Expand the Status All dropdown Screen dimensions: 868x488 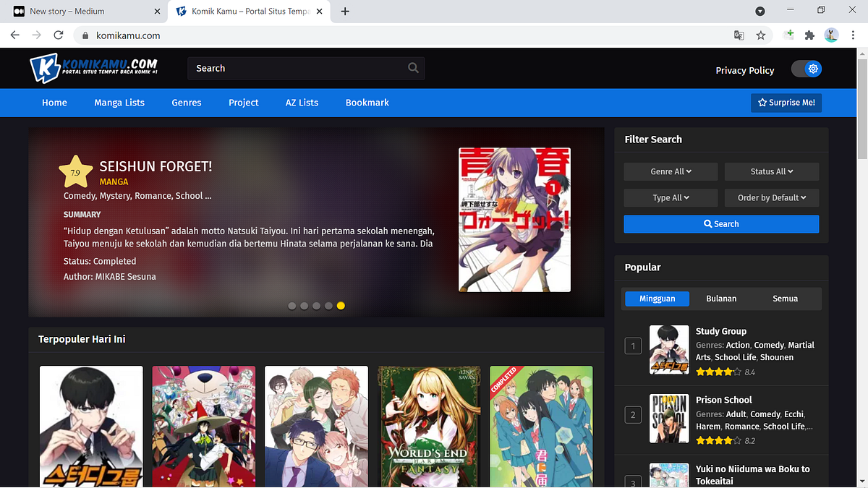pos(772,171)
